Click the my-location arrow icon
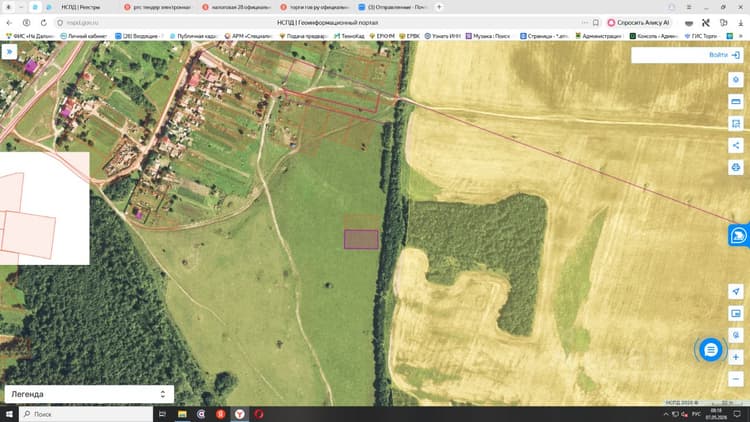This screenshot has height=422, width=750. 736,291
